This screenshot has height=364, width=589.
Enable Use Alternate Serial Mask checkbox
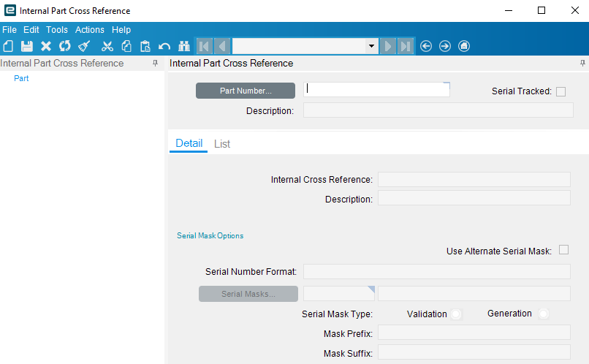click(x=563, y=250)
